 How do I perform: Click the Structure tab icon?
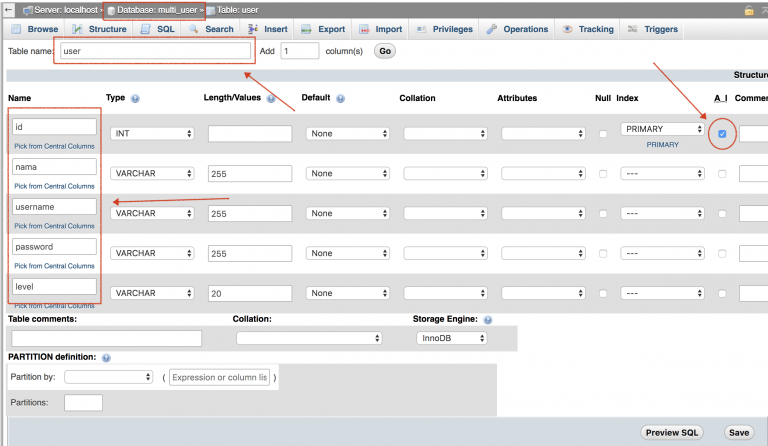tap(77, 29)
